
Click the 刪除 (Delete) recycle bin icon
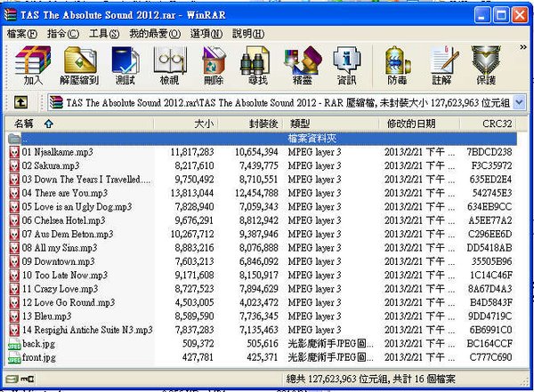pos(214,66)
